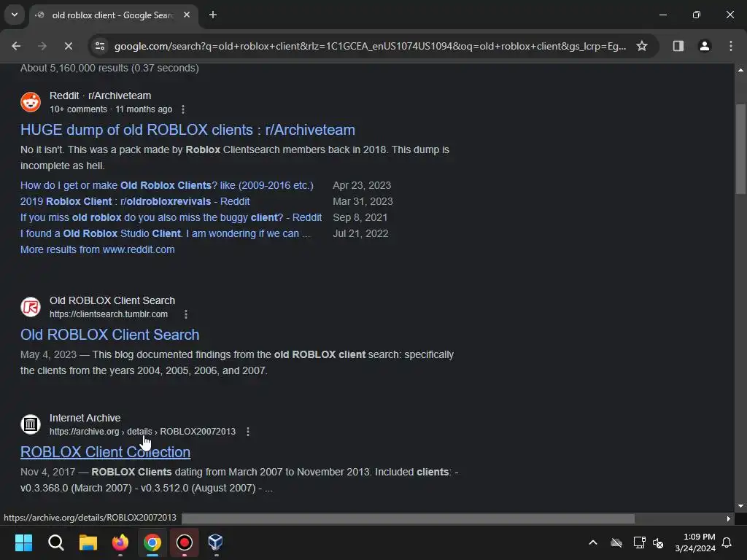Click the cloud sync tray icon

(x=616, y=542)
